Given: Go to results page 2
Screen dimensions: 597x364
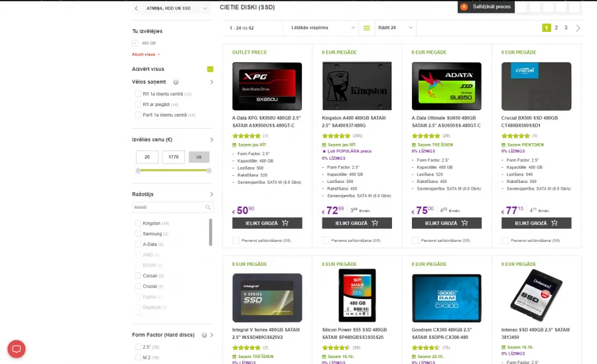Looking at the screenshot, I should click(x=557, y=28).
